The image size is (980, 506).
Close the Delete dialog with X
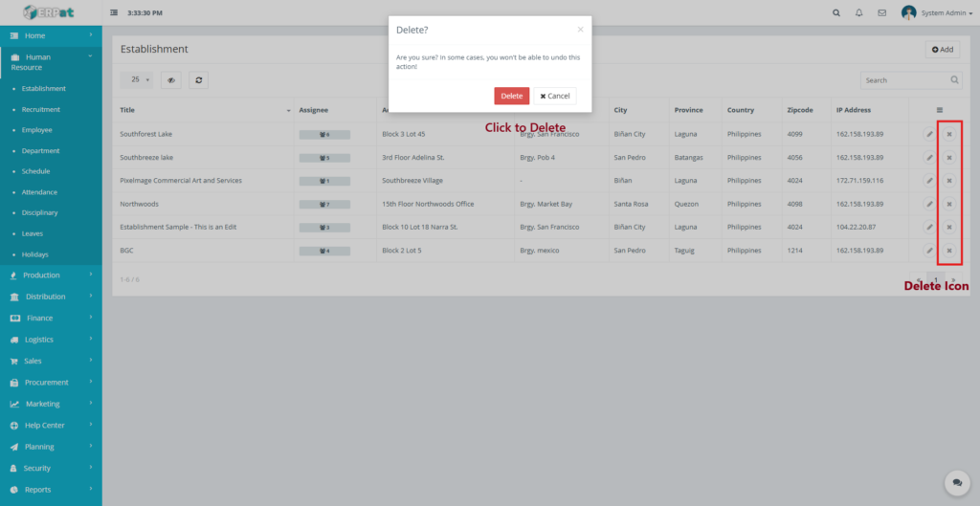pos(580,30)
